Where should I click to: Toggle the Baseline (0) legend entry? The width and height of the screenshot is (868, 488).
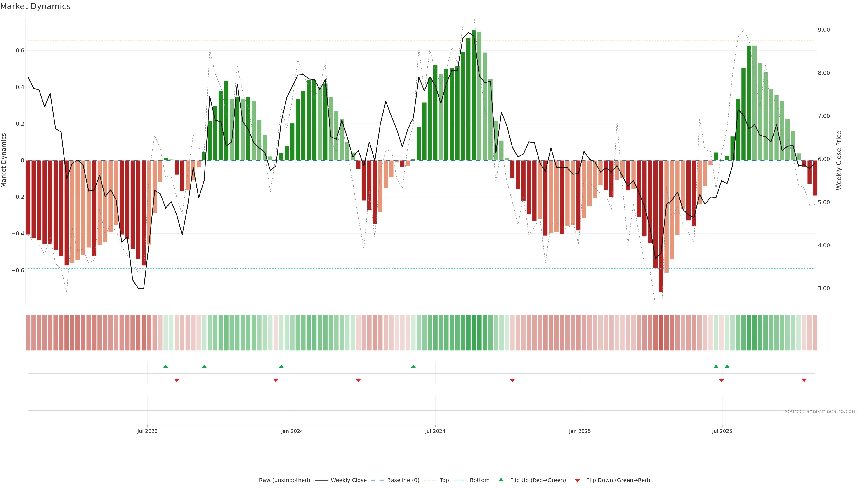(403, 480)
